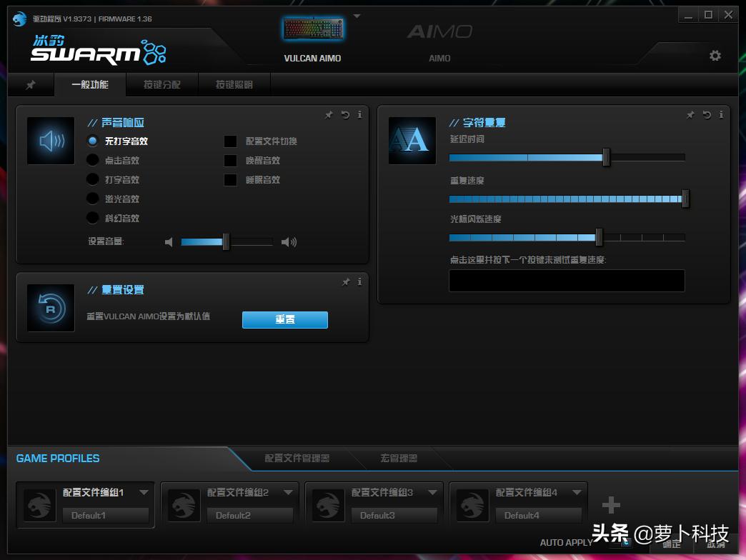
Task: Click the info icon on the 声音响应 panel
Action: click(x=359, y=114)
